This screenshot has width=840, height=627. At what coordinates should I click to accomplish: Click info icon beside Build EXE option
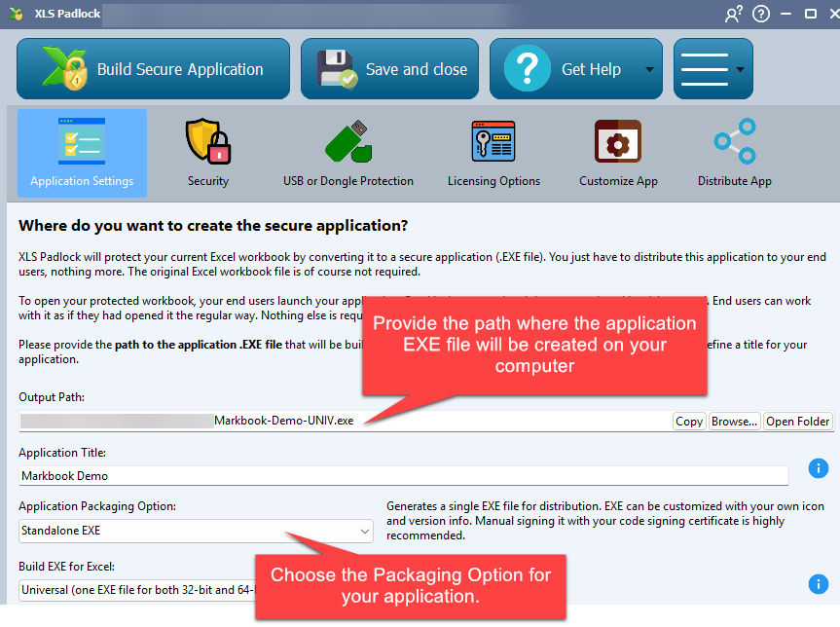[x=819, y=584]
